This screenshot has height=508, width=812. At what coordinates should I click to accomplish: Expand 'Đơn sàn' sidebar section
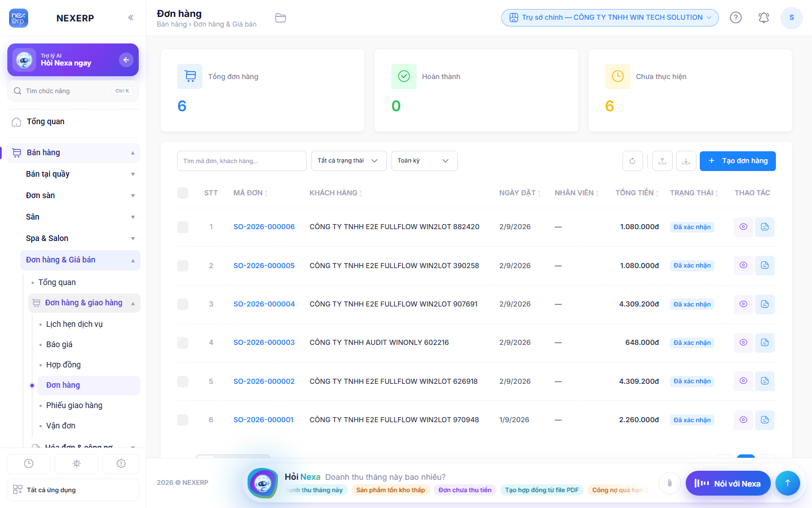(80, 195)
